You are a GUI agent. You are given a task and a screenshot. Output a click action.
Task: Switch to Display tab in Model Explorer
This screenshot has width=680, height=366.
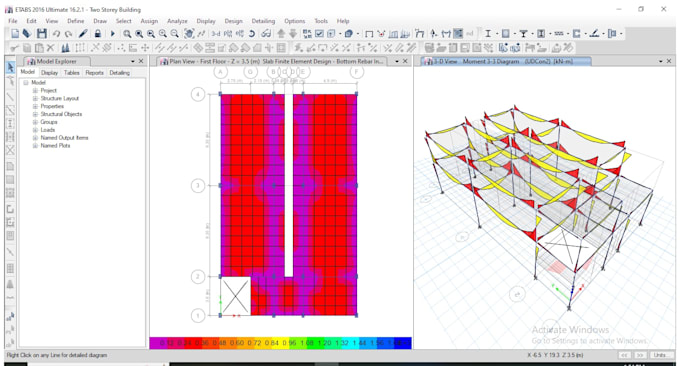pos(49,72)
